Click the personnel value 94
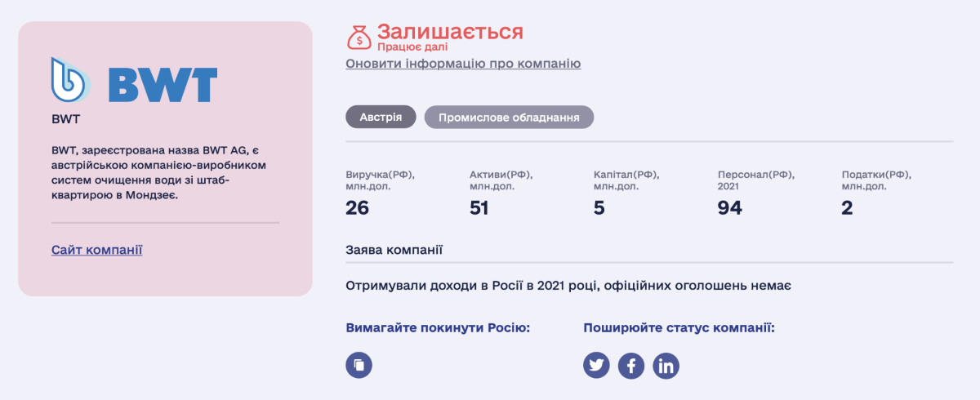980x400 pixels. (729, 208)
